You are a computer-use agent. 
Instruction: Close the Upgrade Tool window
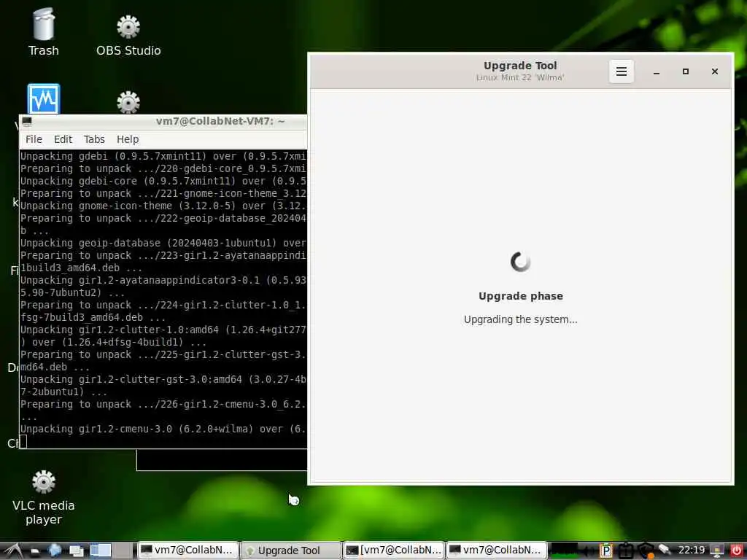715,71
